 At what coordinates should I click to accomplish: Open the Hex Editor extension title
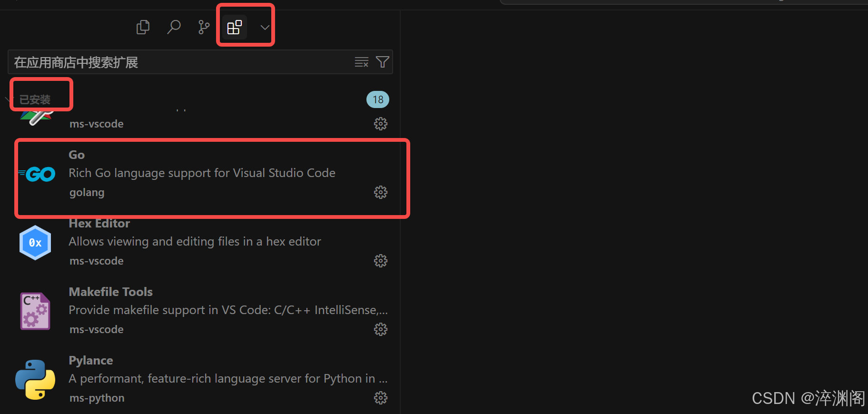[99, 223]
